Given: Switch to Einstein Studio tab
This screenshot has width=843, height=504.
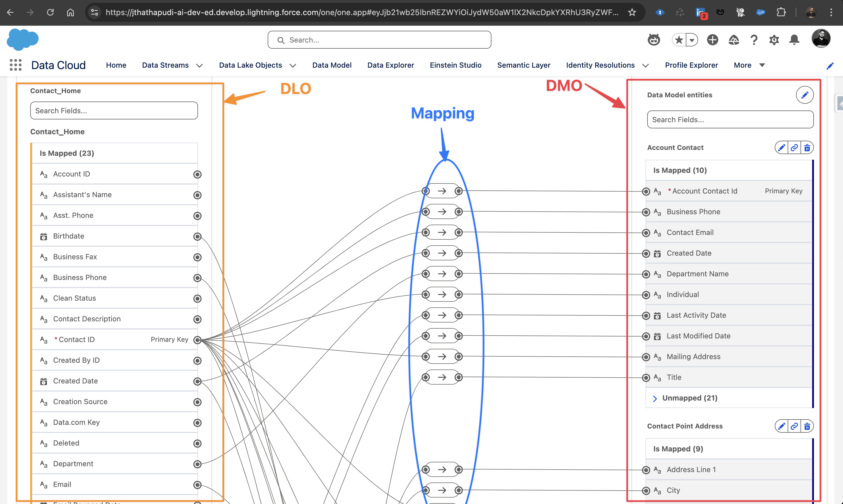Looking at the screenshot, I should 455,65.
